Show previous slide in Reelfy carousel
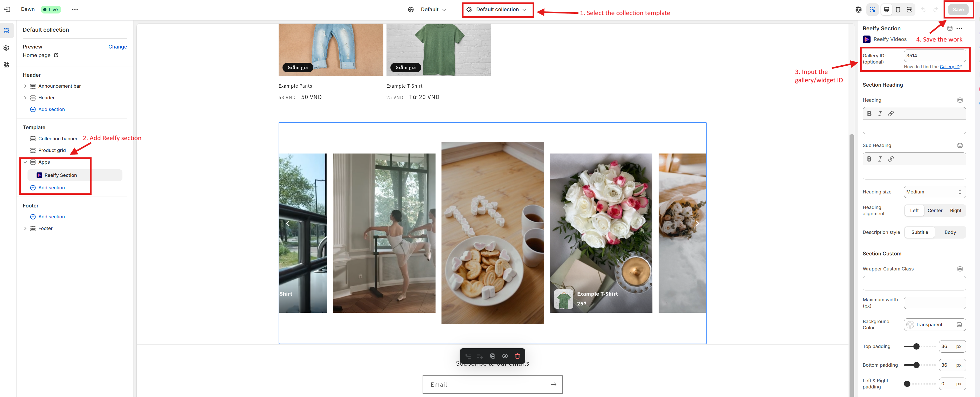980x397 pixels. click(288, 224)
